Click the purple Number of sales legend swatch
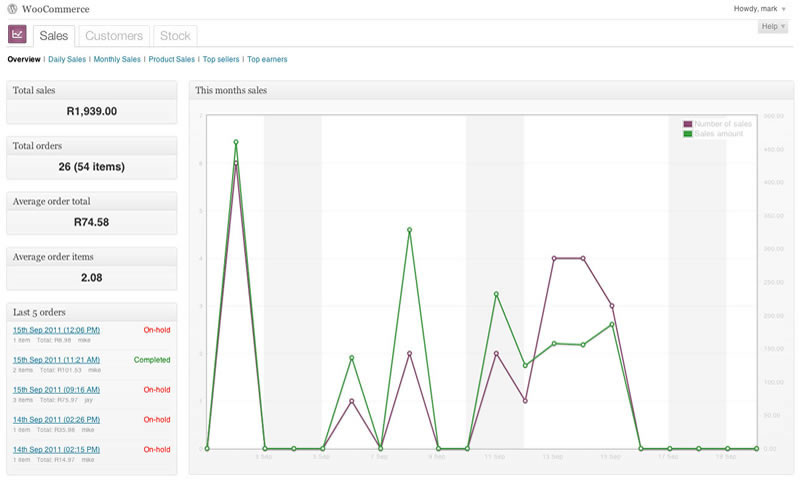The image size is (800, 480). 688,124
